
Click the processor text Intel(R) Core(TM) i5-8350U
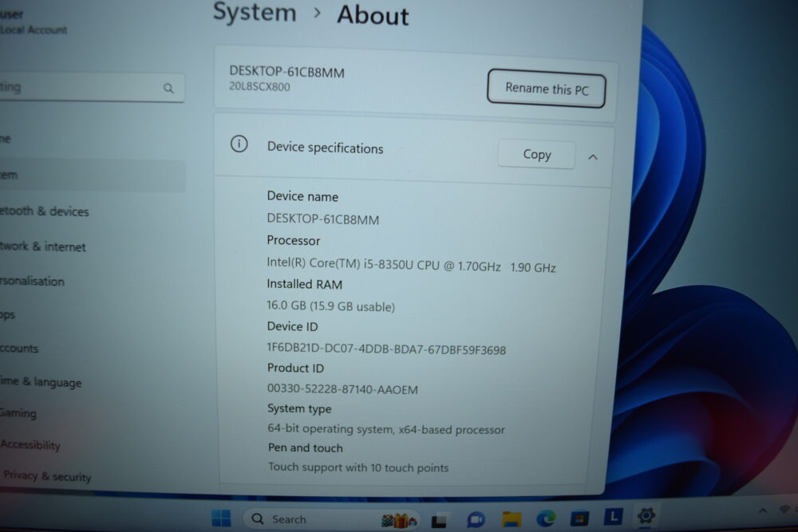[x=339, y=263]
